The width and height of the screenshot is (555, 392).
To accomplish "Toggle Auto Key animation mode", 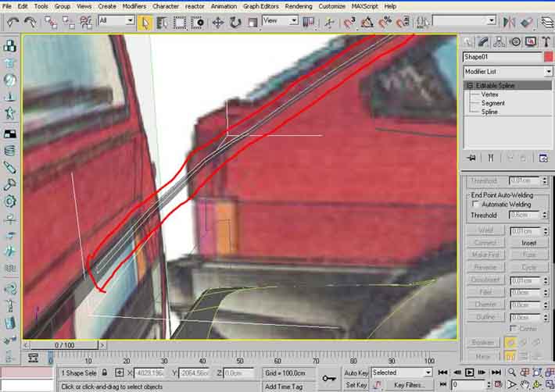I will [x=356, y=372].
